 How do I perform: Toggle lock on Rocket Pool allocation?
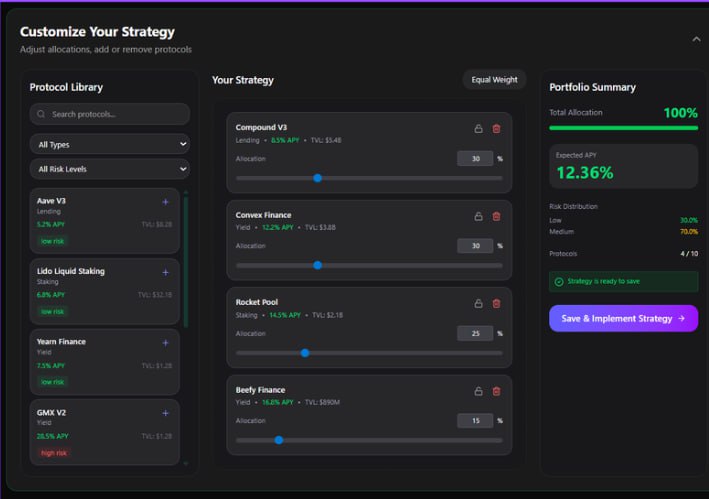[x=478, y=304]
